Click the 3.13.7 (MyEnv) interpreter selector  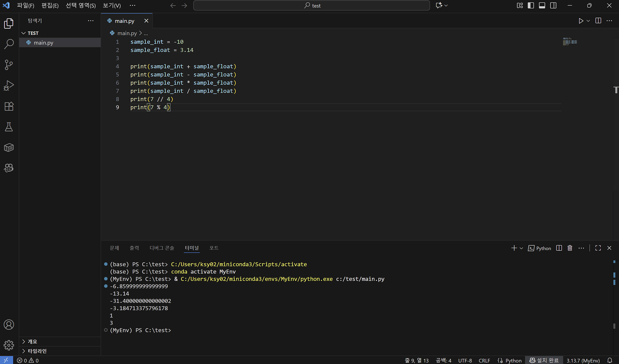pos(583,360)
